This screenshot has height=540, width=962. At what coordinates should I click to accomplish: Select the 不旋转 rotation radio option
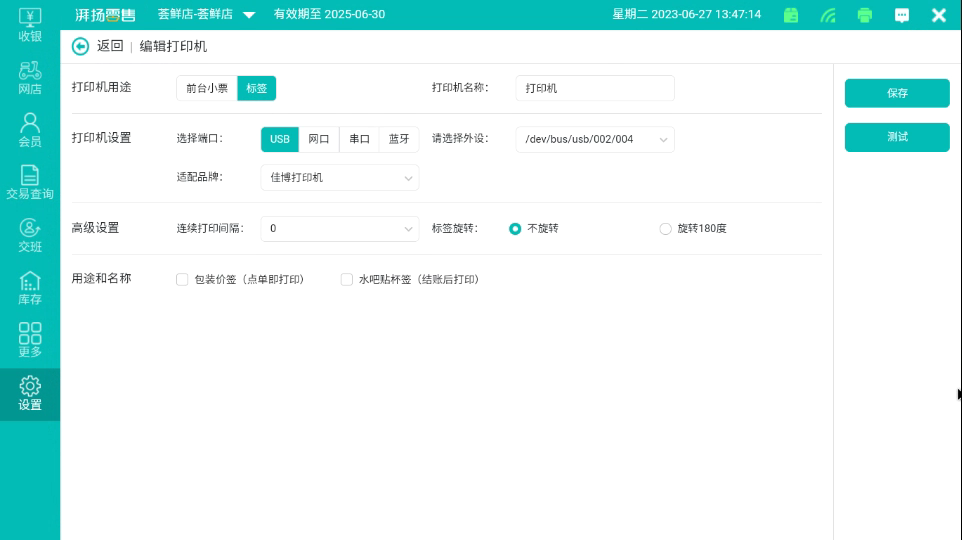click(515, 229)
